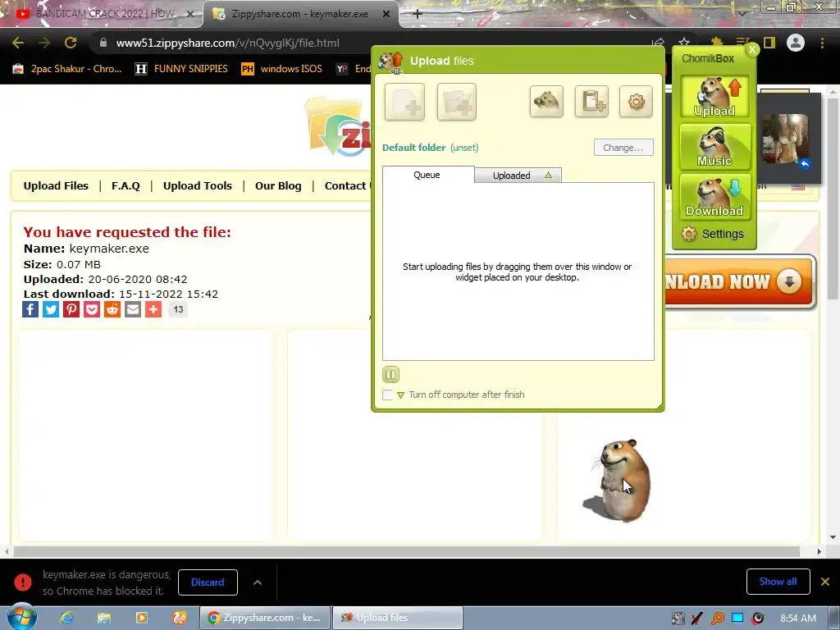Click the add file icon in Upload files
The width and height of the screenshot is (840, 630).
pos(404,102)
